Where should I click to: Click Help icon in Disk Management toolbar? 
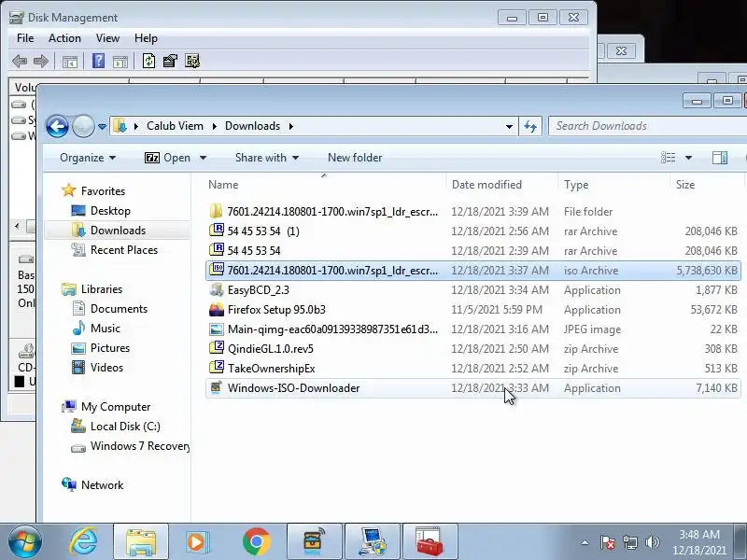point(98,61)
